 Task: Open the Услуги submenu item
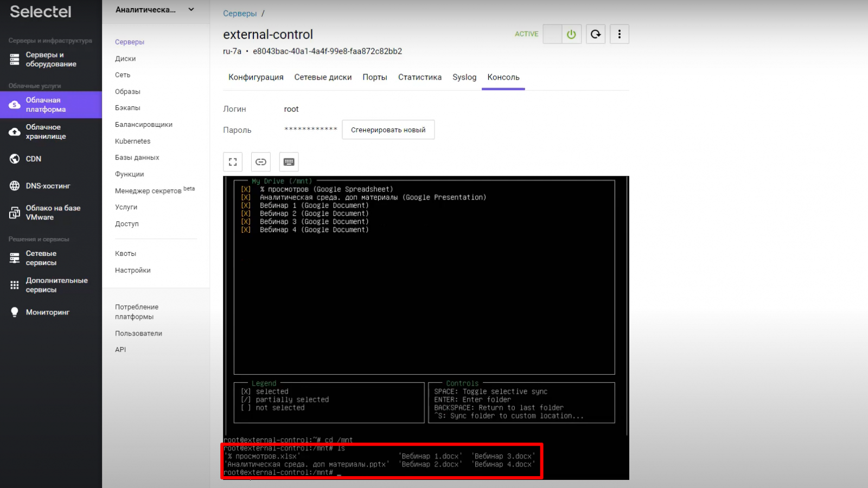click(x=126, y=207)
